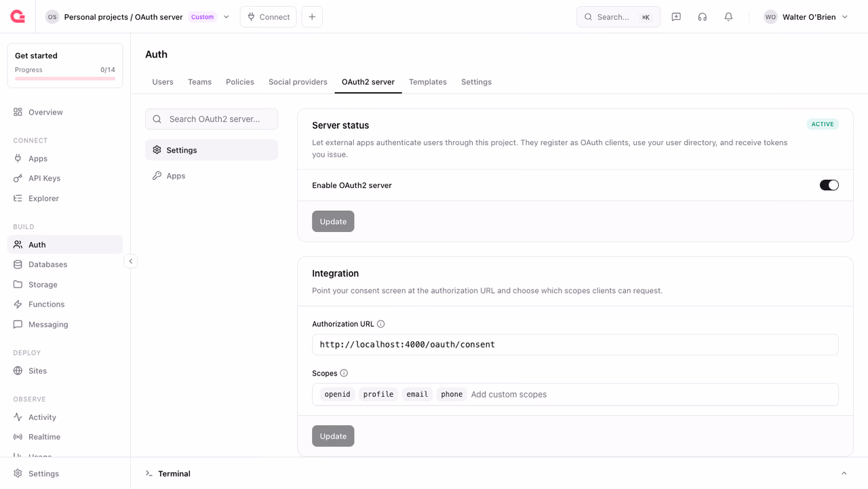Switch to Social providers tab
The width and height of the screenshot is (868, 489).
click(x=298, y=82)
